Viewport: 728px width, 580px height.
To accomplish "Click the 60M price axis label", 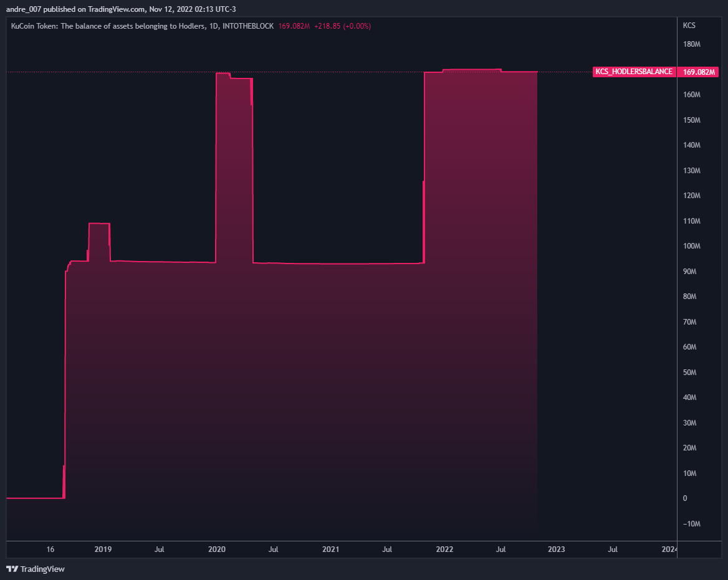I will tap(689, 347).
